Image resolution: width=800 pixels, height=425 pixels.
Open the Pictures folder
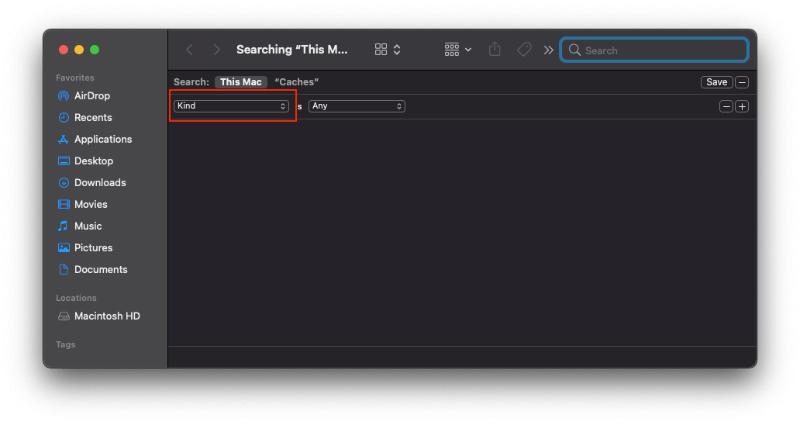85,247
